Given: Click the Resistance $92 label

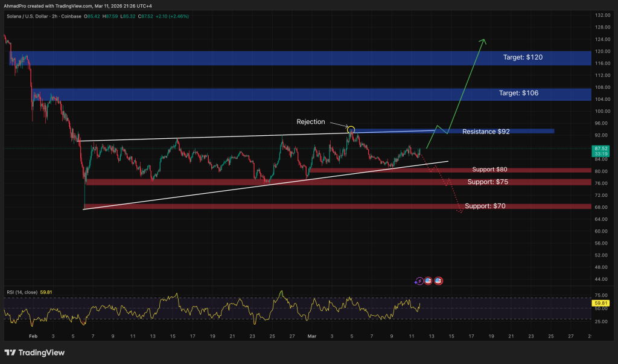Looking at the screenshot, I should (486, 131).
